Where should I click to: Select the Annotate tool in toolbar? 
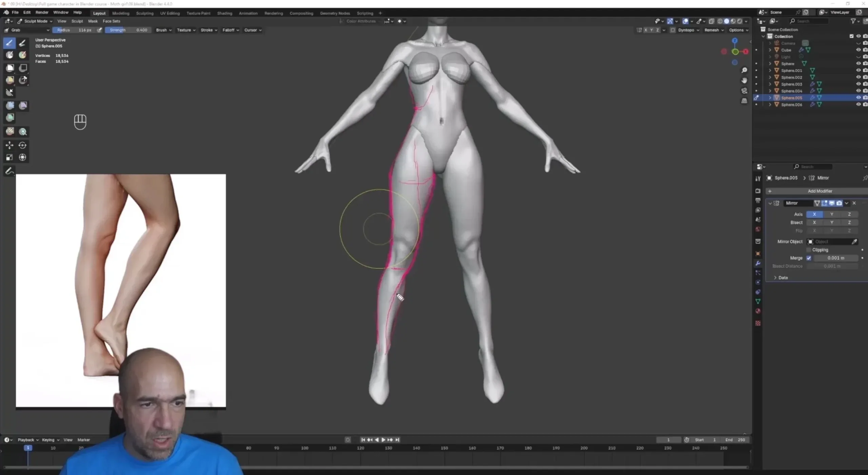pyautogui.click(x=9, y=171)
